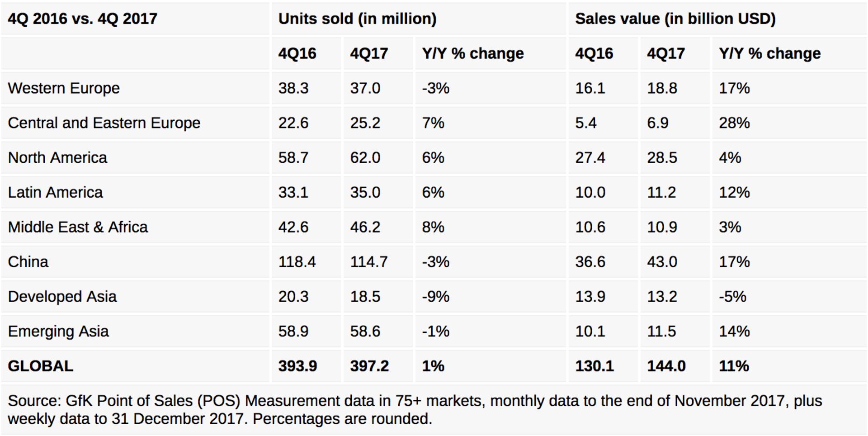
Task: Click the GLOBAL total row label
Action: [41, 366]
